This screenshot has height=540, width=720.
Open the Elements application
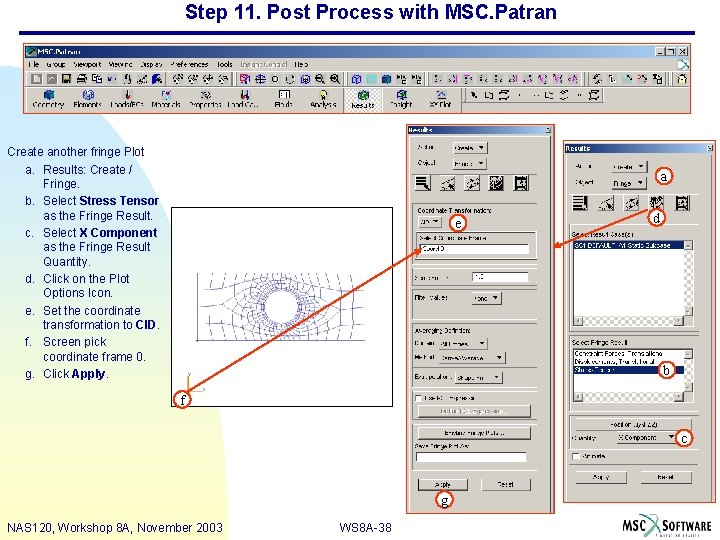point(87,99)
